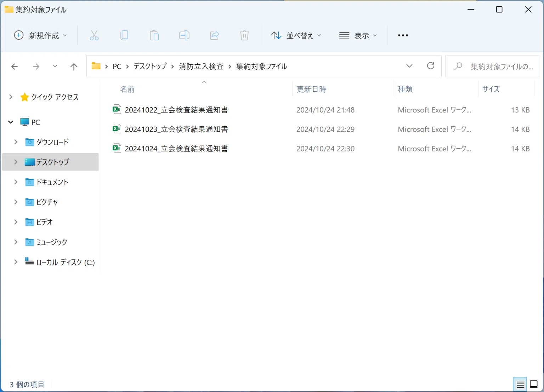Viewport: 544px width, 392px height.
Task: Collapse the PC tree node
Action: point(11,122)
